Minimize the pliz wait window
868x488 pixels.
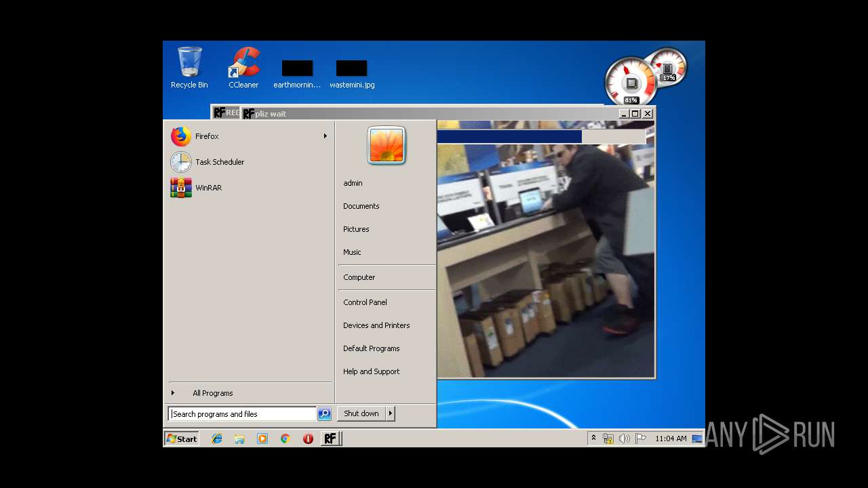624,114
